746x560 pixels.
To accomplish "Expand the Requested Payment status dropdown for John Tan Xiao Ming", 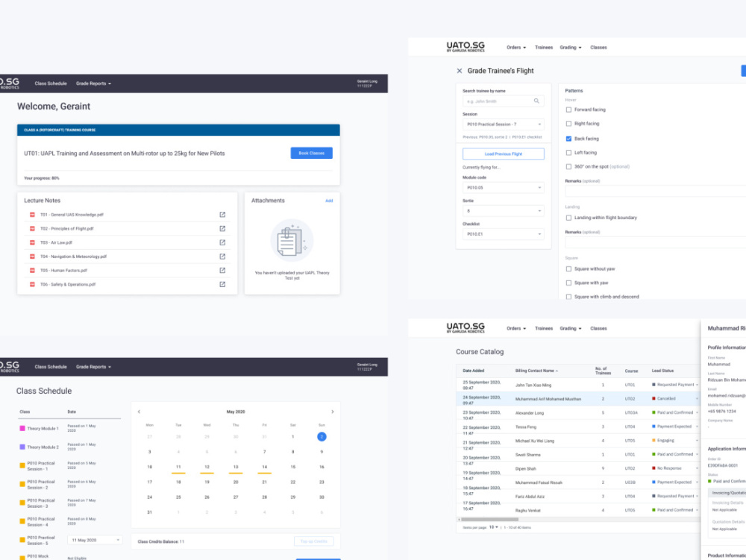I will click(697, 385).
